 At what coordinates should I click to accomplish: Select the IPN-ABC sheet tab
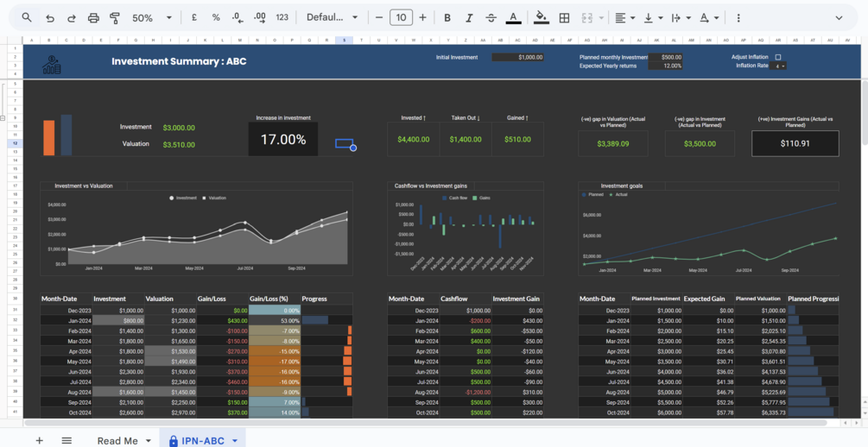click(x=203, y=440)
